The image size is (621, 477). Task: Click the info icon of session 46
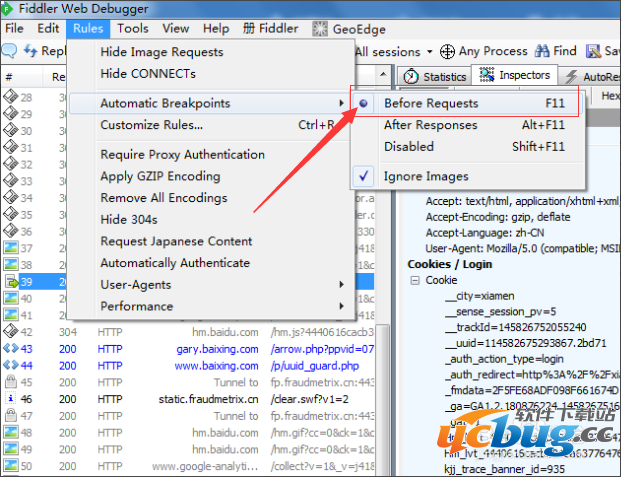11,399
